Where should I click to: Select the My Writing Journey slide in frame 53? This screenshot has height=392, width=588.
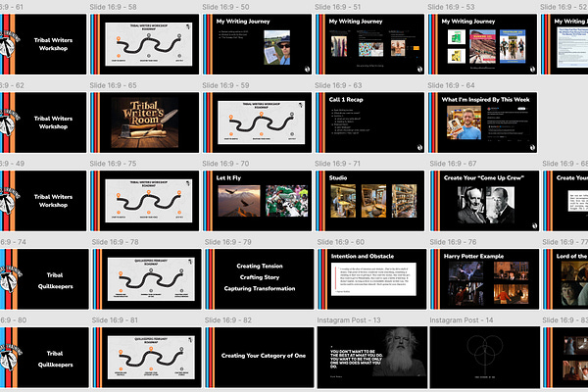pos(482,44)
